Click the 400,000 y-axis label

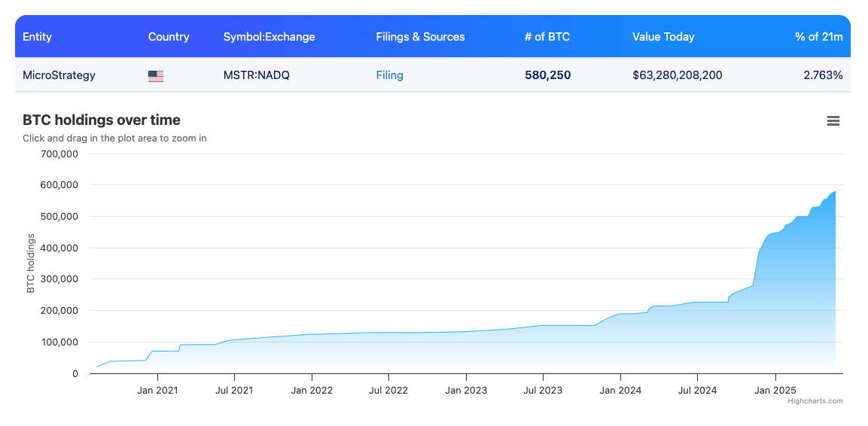click(x=59, y=248)
